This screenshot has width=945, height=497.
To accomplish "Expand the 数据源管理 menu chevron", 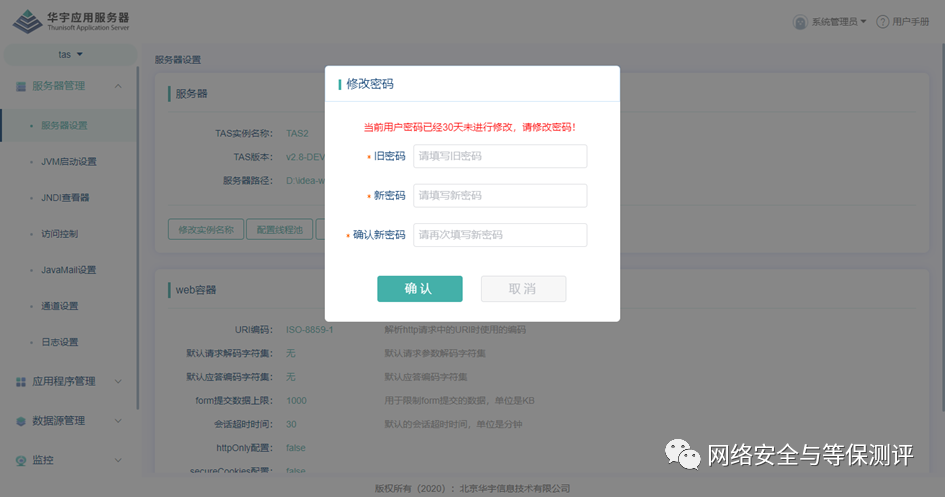I will pos(118,421).
